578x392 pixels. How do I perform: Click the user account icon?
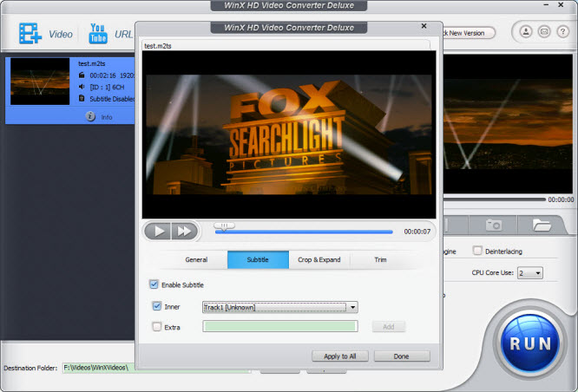[526, 32]
